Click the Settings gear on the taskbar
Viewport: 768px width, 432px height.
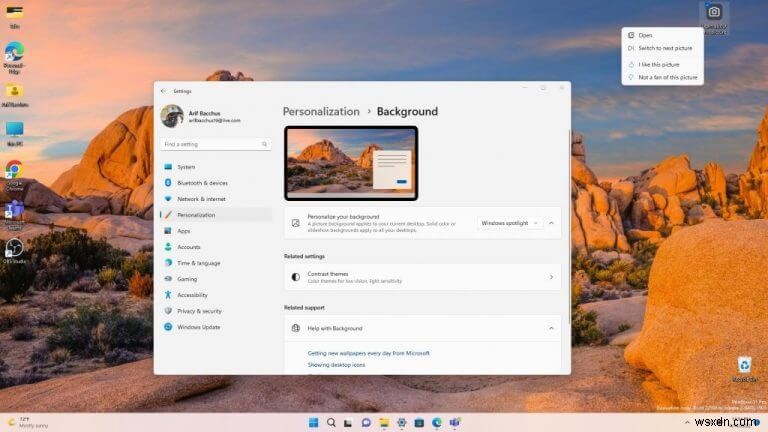point(402,422)
